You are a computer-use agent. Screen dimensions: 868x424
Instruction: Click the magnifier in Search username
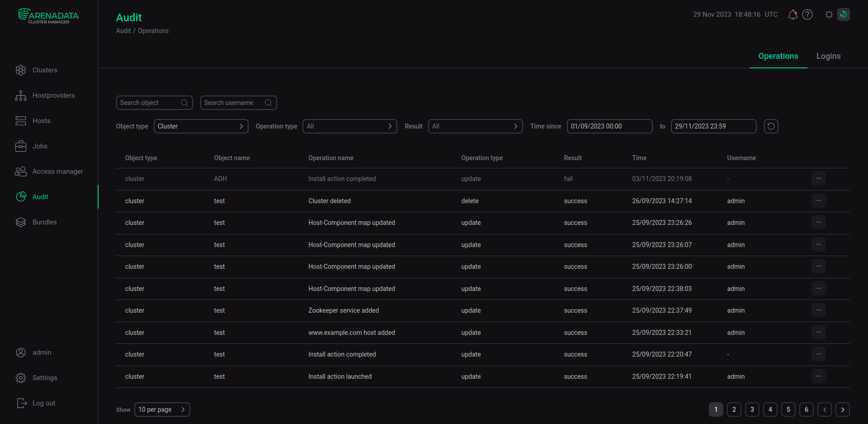coord(268,103)
